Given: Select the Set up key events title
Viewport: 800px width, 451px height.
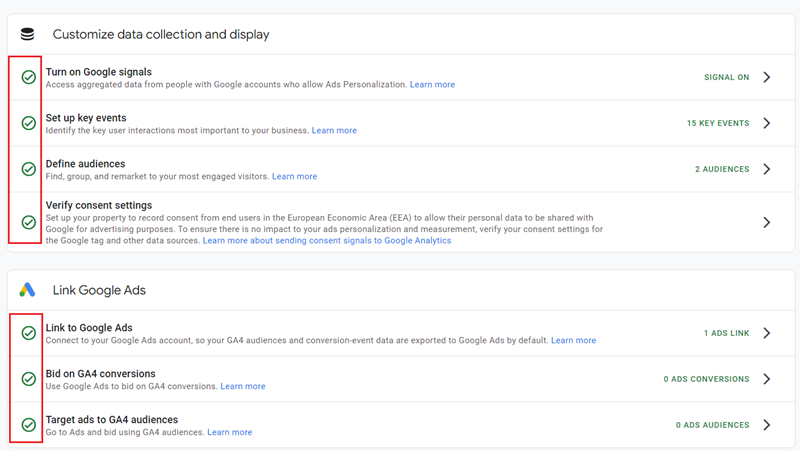Looking at the screenshot, I should point(86,118).
